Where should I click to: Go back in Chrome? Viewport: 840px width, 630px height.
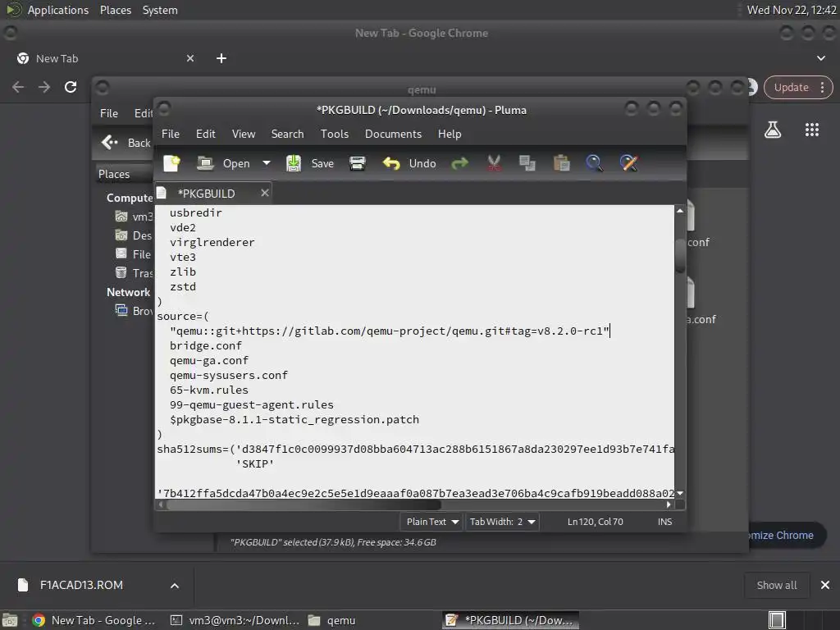pyautogui.click(x=18, y=87)
